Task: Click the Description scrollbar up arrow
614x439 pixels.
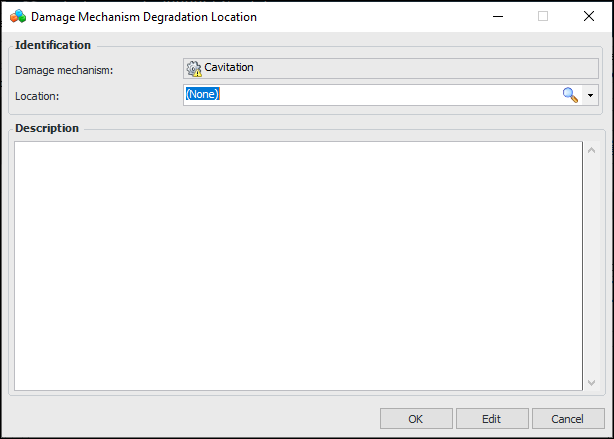Action: [x=591, y=150]
